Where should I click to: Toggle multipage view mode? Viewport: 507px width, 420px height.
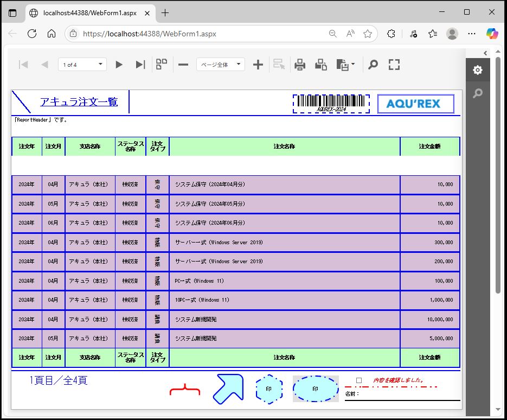(x=162, y=65)
